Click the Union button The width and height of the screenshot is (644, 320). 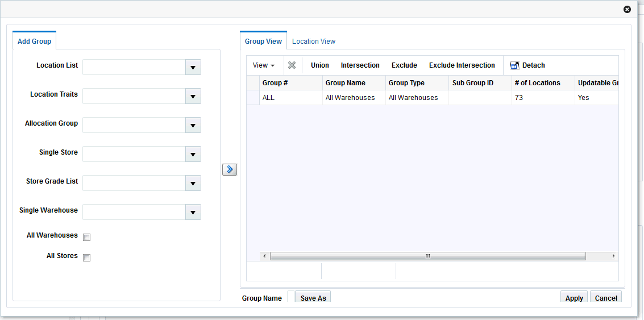pos(320,65)
